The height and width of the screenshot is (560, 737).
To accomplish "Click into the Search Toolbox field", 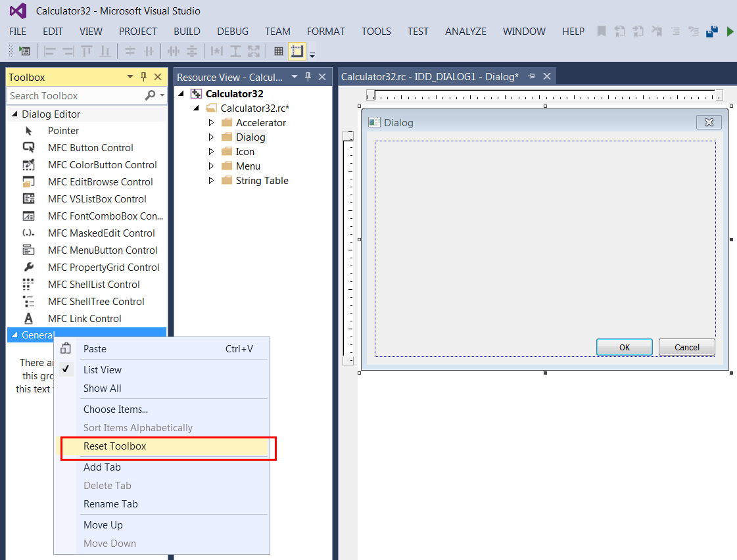I will 75,96.
